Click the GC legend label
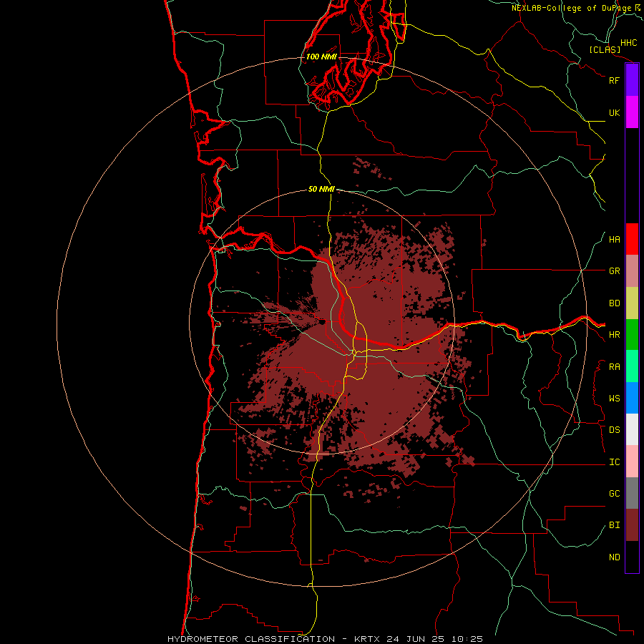The image size is (644, 644). click(614, 494)
